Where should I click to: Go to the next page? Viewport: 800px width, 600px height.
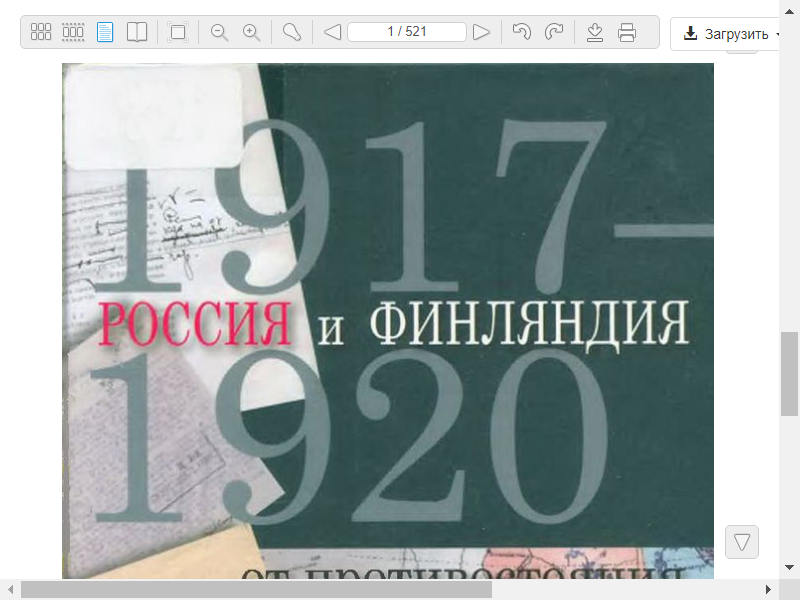(481, 32)
